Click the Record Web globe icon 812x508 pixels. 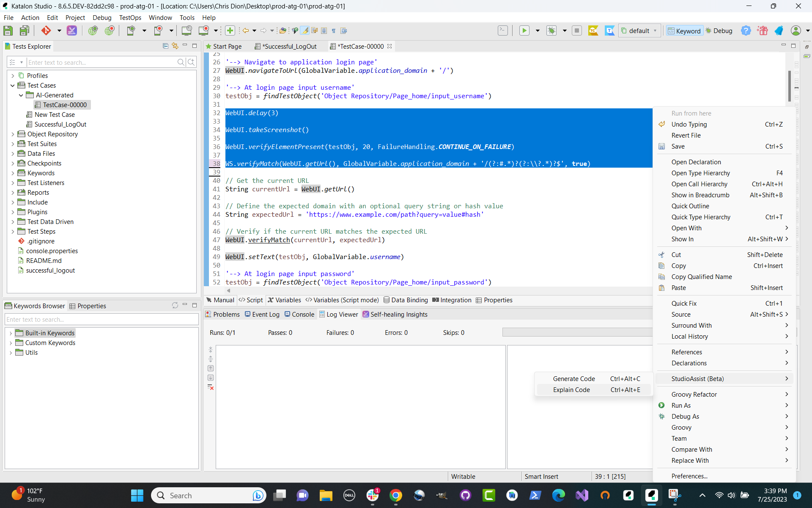pos(110,30)
